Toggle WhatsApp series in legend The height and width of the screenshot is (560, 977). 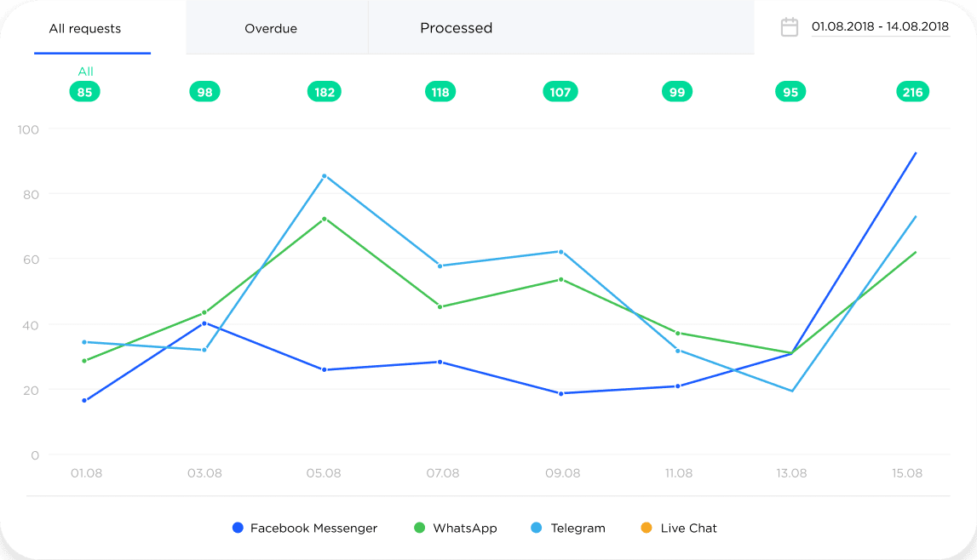coord(464,528)
